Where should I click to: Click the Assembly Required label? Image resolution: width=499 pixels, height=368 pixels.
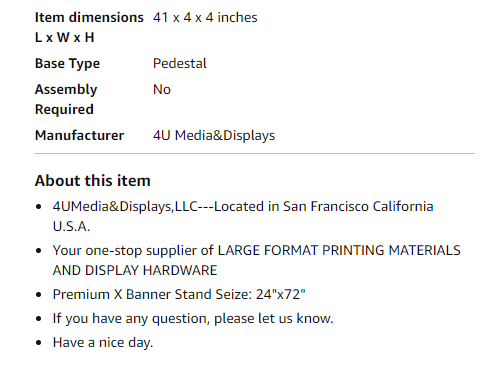point(66,99)
